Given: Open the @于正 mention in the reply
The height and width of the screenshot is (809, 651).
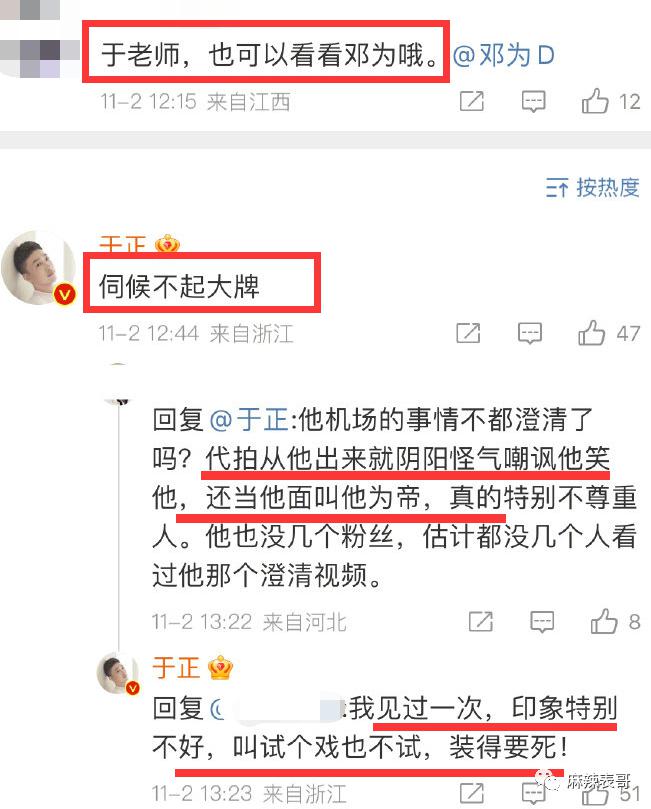Looking at the screenshot, I should point(249,419).
